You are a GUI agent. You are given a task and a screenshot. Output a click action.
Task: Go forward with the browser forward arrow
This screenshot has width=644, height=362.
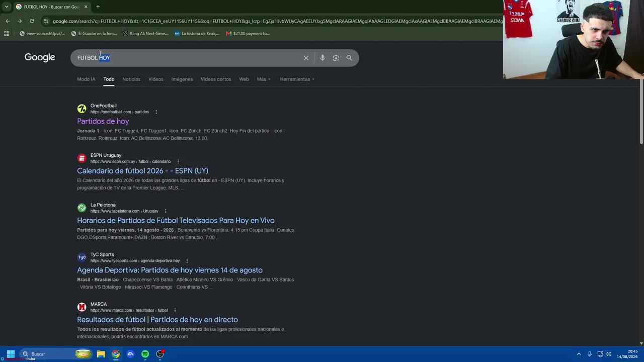coord(20,21)
